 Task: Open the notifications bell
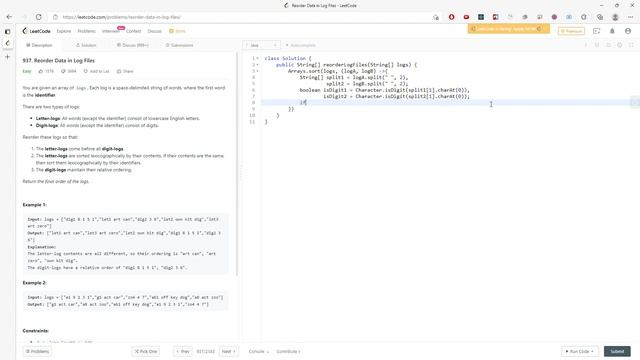612,31
